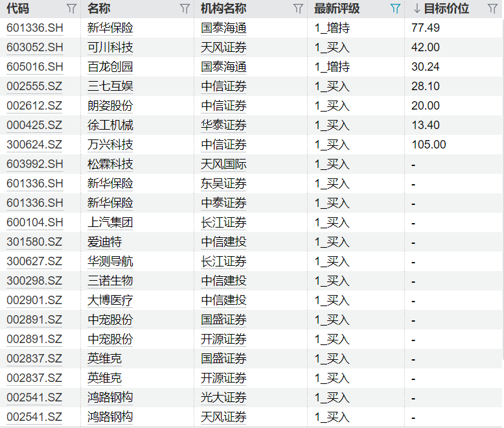Click the target price 105.00 cell

coord(428,145)
